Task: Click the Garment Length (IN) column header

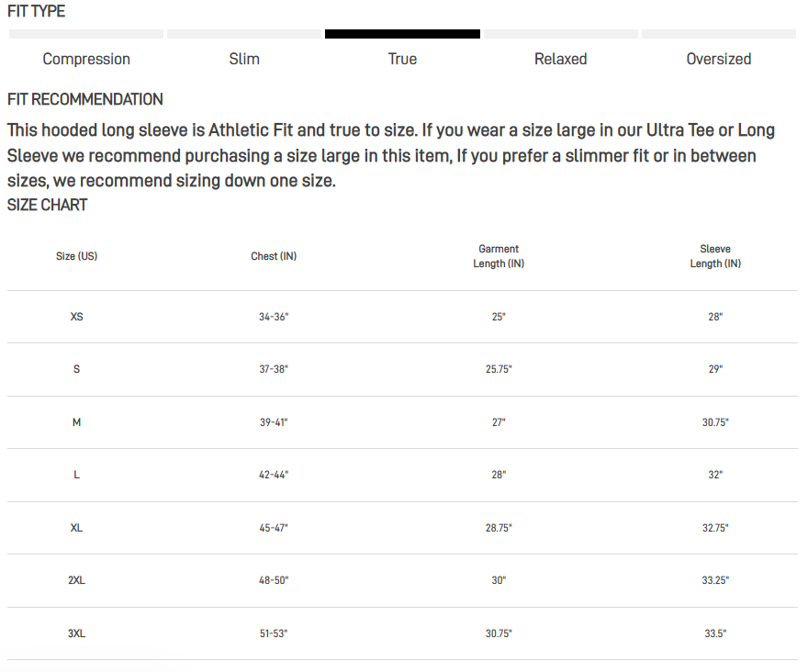Action: (x=499, y=256)
